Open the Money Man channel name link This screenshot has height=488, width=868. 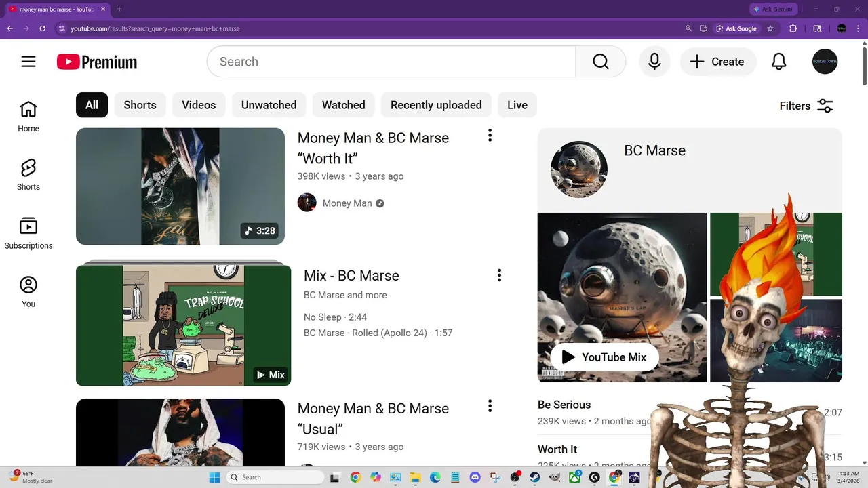coord(347,203)
